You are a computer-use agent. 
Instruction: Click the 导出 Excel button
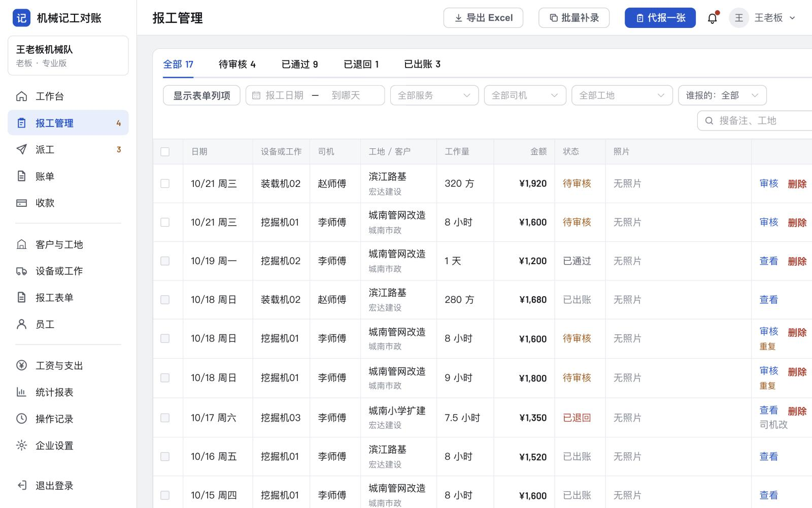(x=483, y=18)
